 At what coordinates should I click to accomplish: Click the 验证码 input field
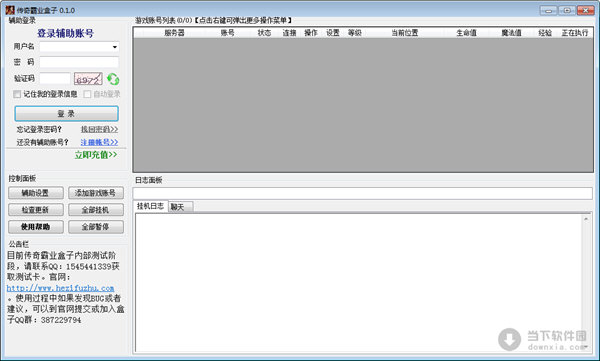pos(55,78)
